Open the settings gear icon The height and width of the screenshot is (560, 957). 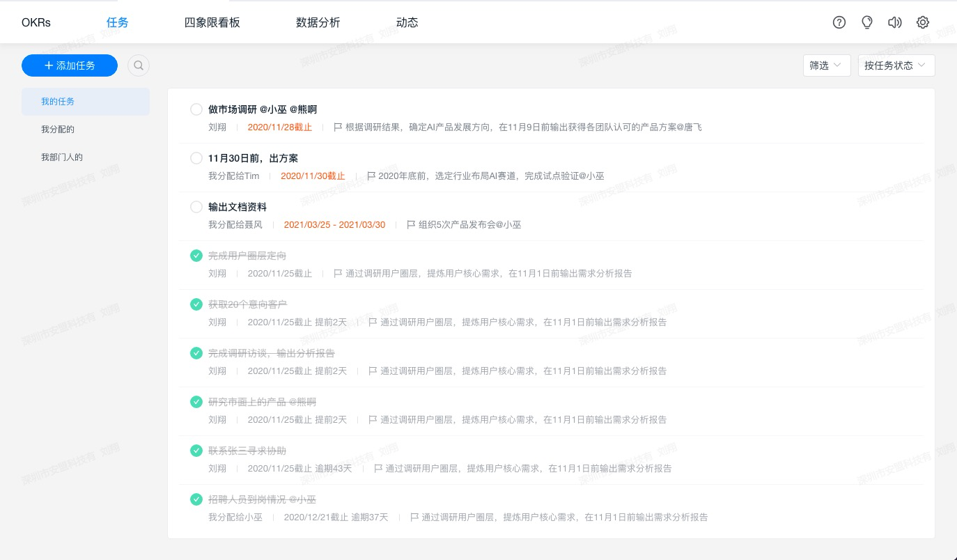click(x=923, y=22)
